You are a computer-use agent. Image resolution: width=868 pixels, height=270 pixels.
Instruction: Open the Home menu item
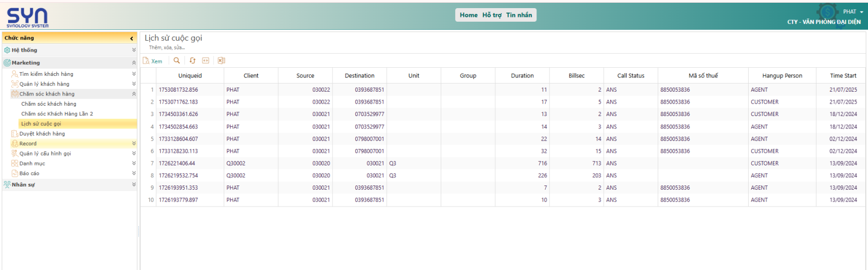468,15
